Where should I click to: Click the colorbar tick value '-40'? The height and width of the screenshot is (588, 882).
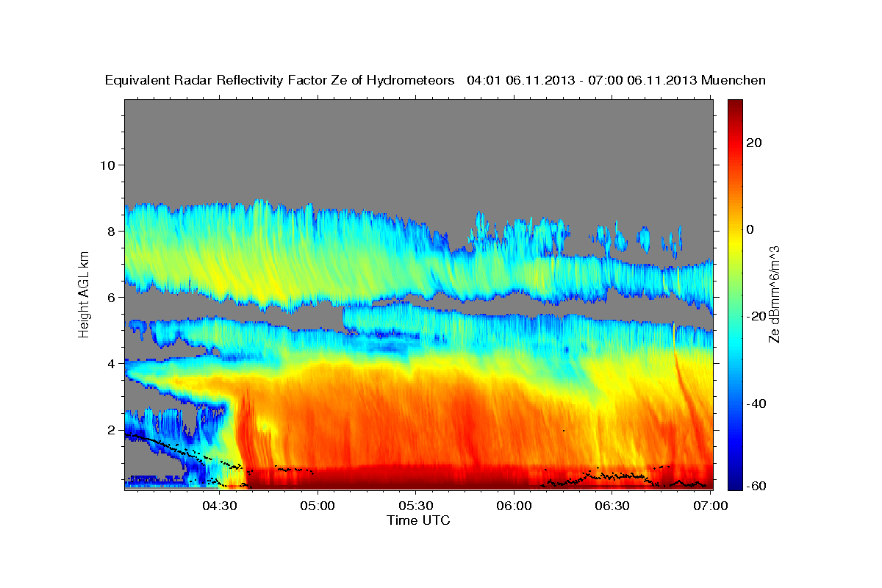point(755,404)
